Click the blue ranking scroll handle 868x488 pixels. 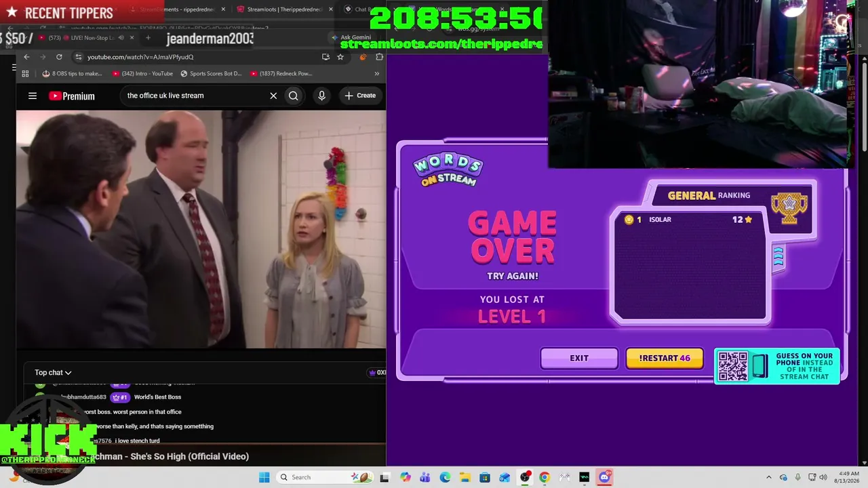(778, 257)
